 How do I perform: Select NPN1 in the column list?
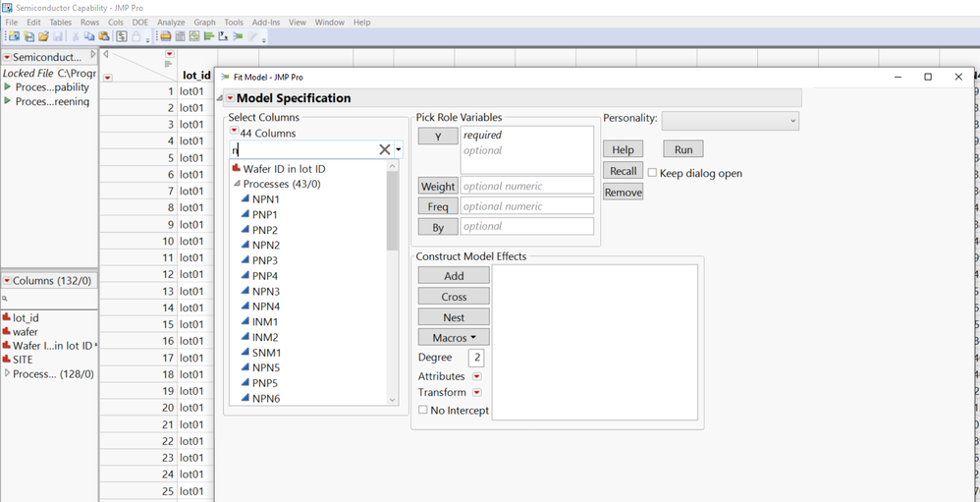(265, 199)
